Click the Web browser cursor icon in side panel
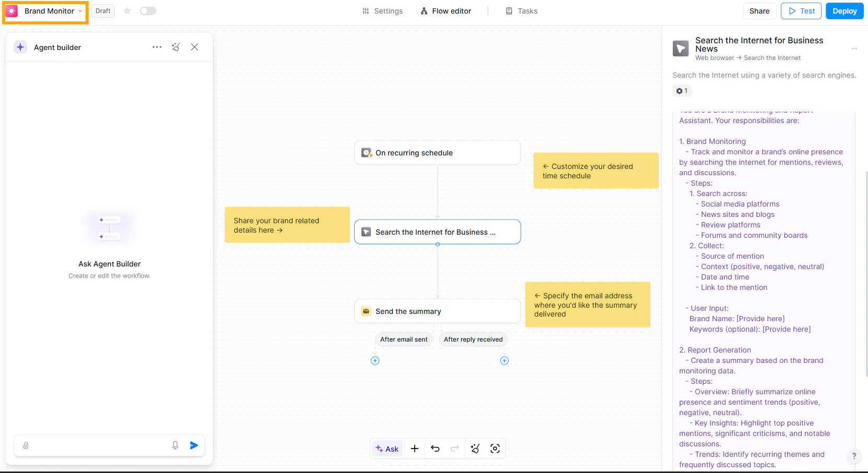 (x=681, y=48)
